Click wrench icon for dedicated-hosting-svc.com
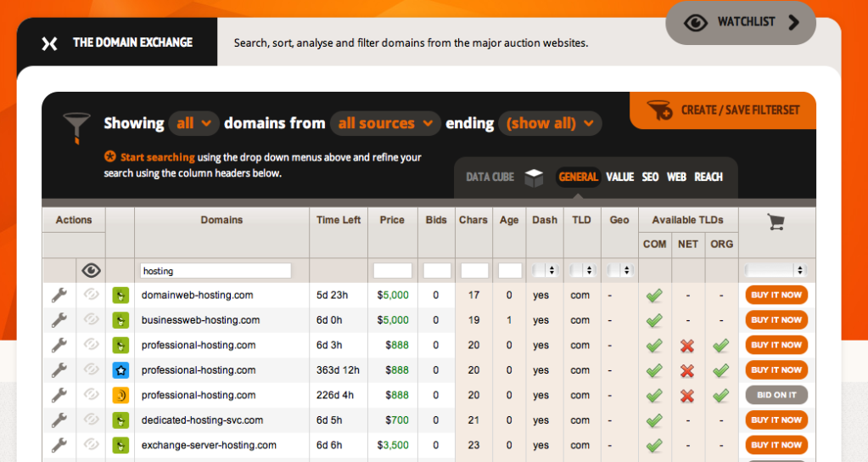Viewport: 868px width, 462px height. point(59,420)
